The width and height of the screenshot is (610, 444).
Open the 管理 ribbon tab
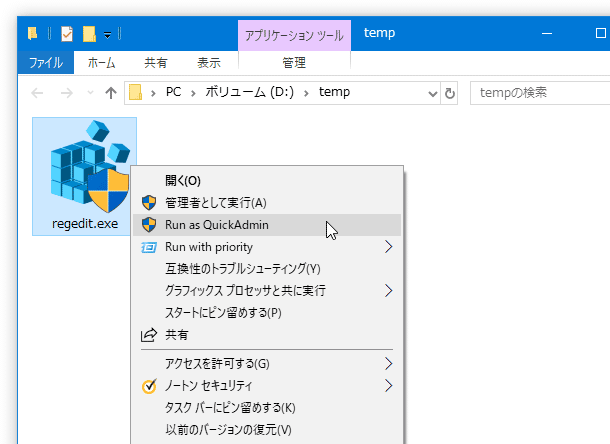click(x=294, y=63)
